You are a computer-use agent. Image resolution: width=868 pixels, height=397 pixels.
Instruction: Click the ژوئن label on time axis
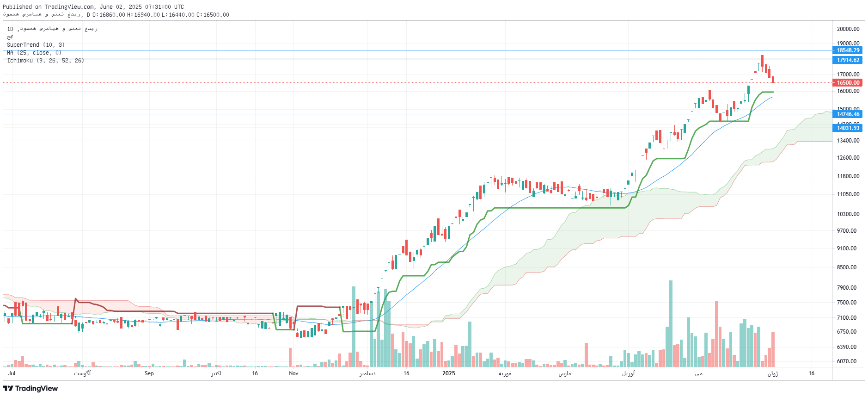point(772,373)
